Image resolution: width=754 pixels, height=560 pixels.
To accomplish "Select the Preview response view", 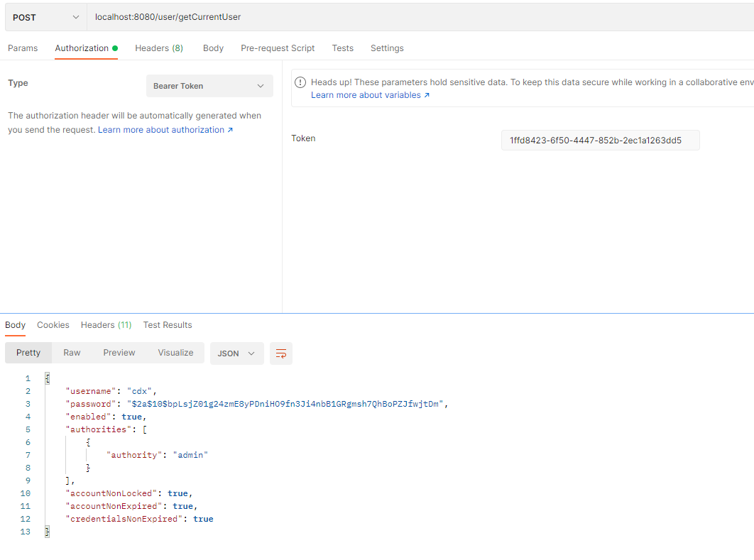I will (119, 353).
